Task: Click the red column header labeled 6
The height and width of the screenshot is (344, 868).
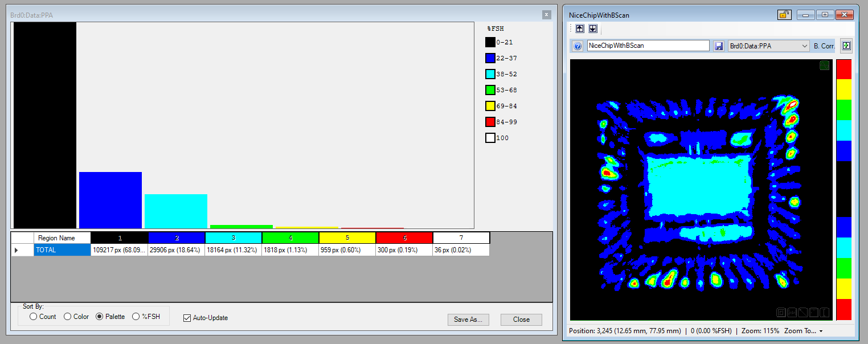Action: [x=404, y=237]
